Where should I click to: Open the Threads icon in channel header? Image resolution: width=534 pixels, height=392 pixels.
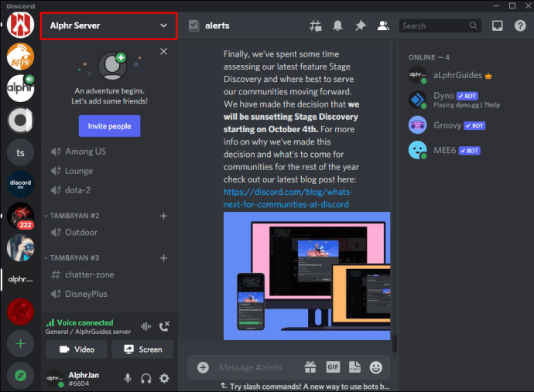[x=315, y=26]
